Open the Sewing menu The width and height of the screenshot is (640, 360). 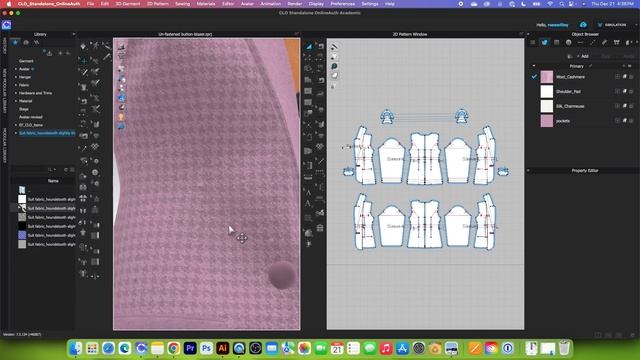pyautogui.click(x=182, y=4)
